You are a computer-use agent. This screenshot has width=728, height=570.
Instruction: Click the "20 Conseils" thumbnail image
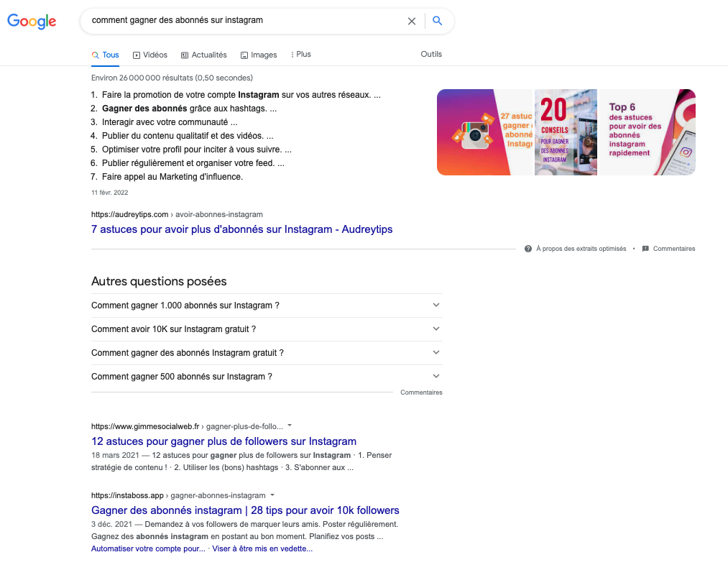click(x=566, y=132)
